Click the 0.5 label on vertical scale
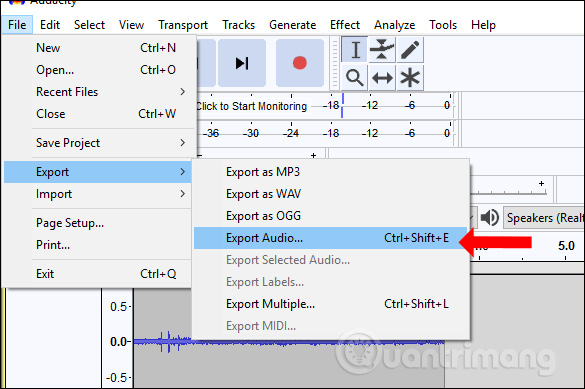 coord(118,307)
